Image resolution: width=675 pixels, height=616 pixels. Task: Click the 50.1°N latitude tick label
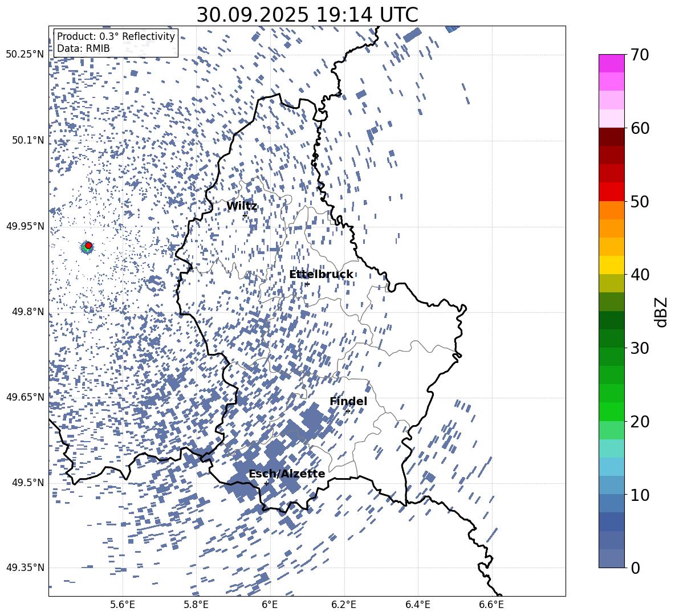click(27, 140)
